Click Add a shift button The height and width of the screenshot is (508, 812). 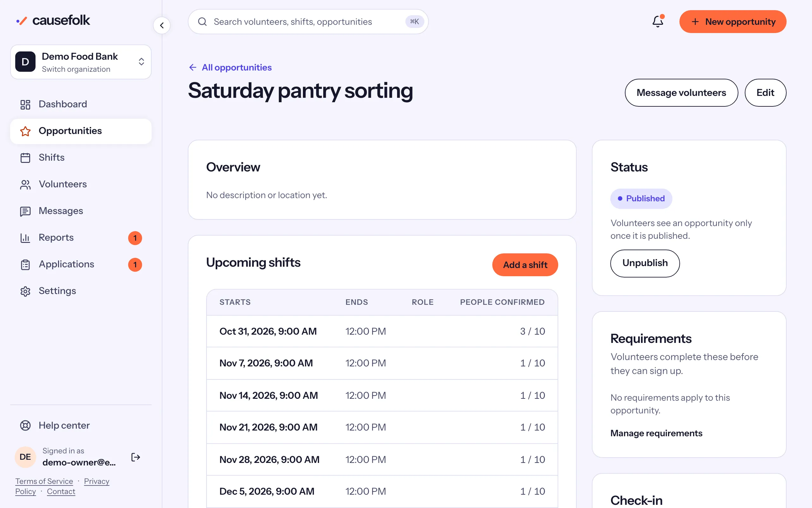(x=525, y=265)
